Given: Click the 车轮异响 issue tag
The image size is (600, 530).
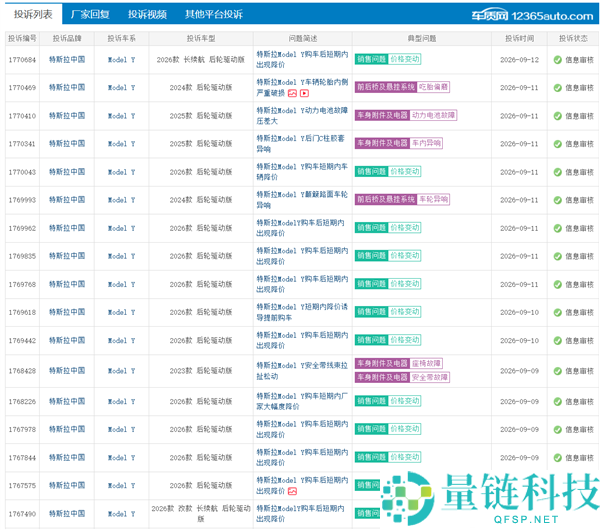Looking at the screenshot, I should 433,199.
